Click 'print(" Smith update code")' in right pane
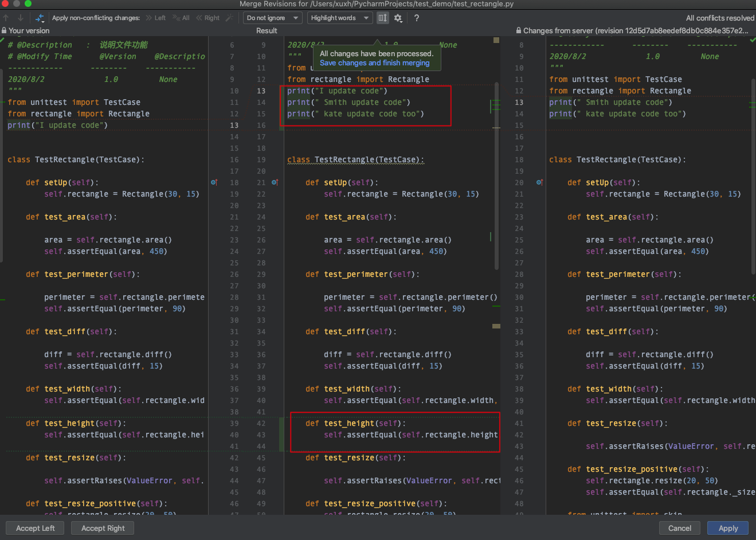Viewport: 756px width, 540px height. [610, 102]
